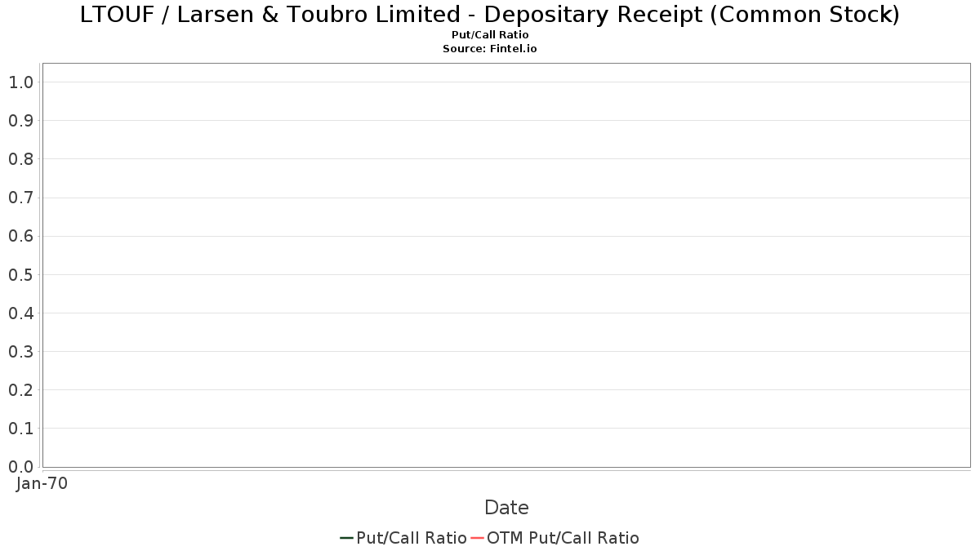Select the Jan-70 x-axis tick label
Image resolution: width=980 pixels, height=551 pixels.
click(x=42, y=483)
